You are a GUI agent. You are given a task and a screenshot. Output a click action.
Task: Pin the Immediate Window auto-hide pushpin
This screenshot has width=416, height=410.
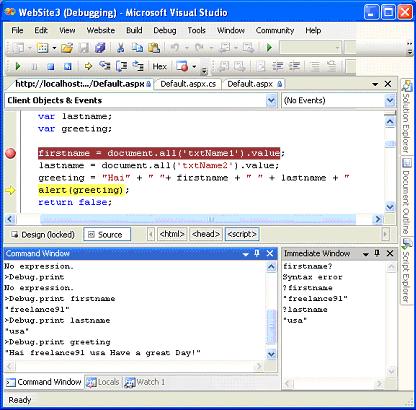pyautogui.click(x=377, y=253)
